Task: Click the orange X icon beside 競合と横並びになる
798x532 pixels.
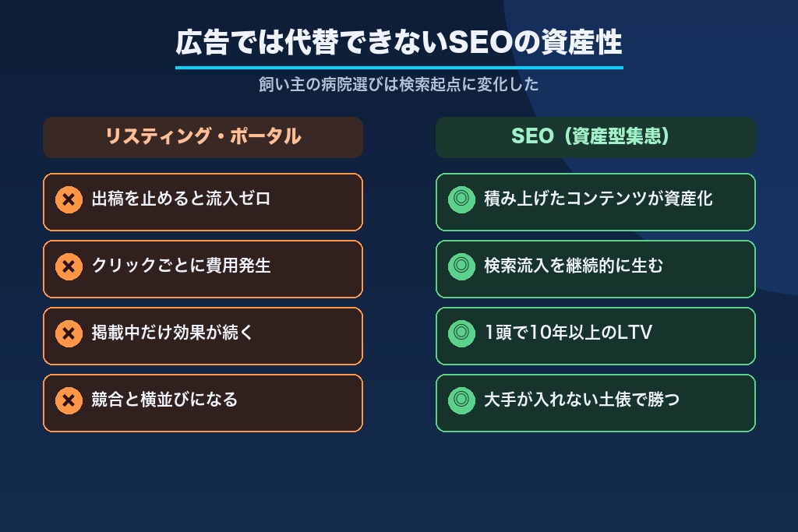Action: coord(69,401)
